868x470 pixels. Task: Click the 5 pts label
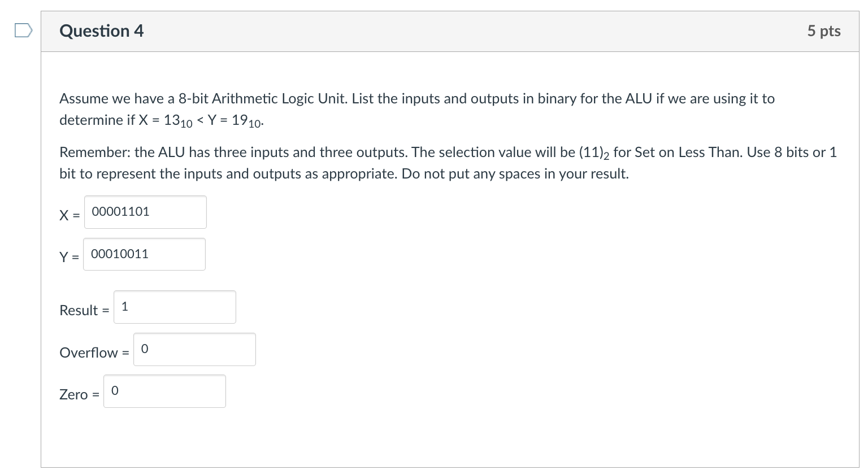pos(824,31)
